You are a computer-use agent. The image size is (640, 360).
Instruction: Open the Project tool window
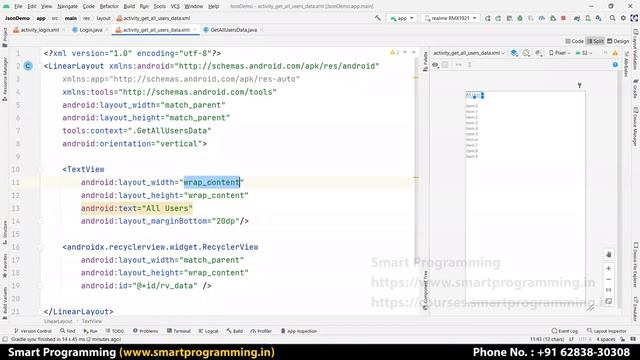pyautogui.click(x=5, y=37)
